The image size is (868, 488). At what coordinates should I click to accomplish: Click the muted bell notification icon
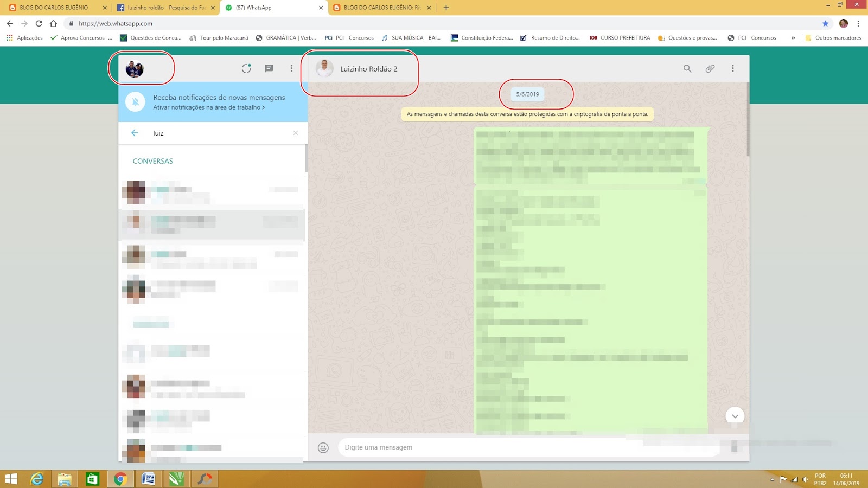coord(135,102)
